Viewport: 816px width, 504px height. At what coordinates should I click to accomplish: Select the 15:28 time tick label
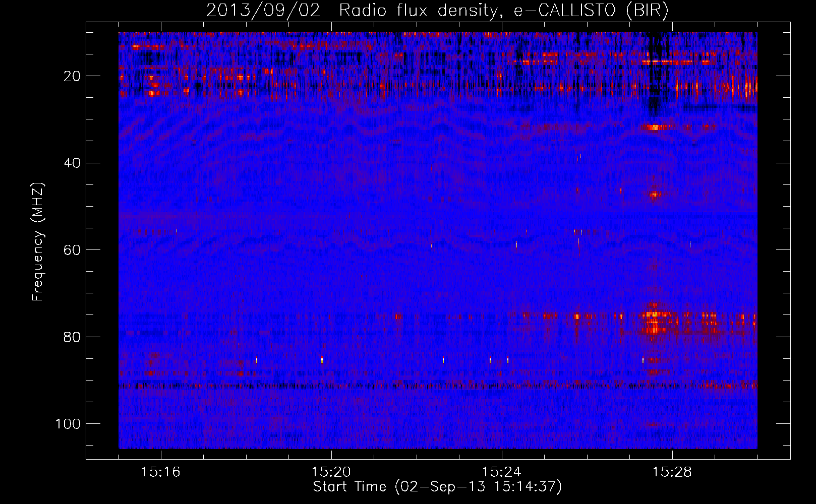(672, 472)
